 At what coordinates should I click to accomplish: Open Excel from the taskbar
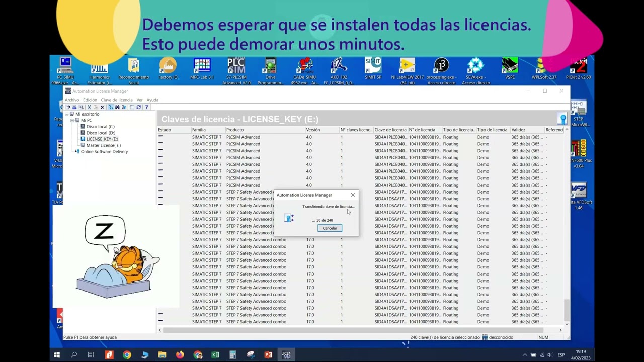pos(215,355)
